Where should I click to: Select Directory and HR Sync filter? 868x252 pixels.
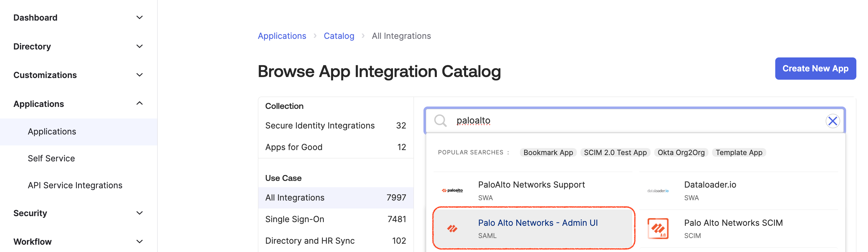tap(336, 241)
